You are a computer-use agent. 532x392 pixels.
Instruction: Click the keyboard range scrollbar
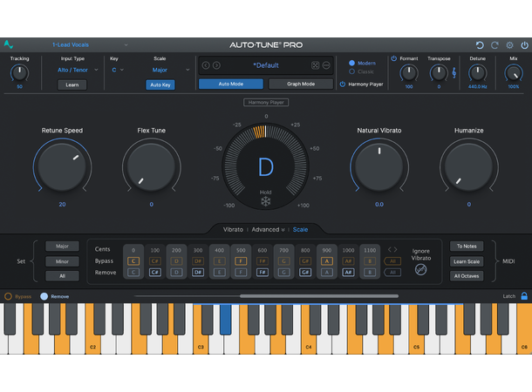(x=319, y=296)
